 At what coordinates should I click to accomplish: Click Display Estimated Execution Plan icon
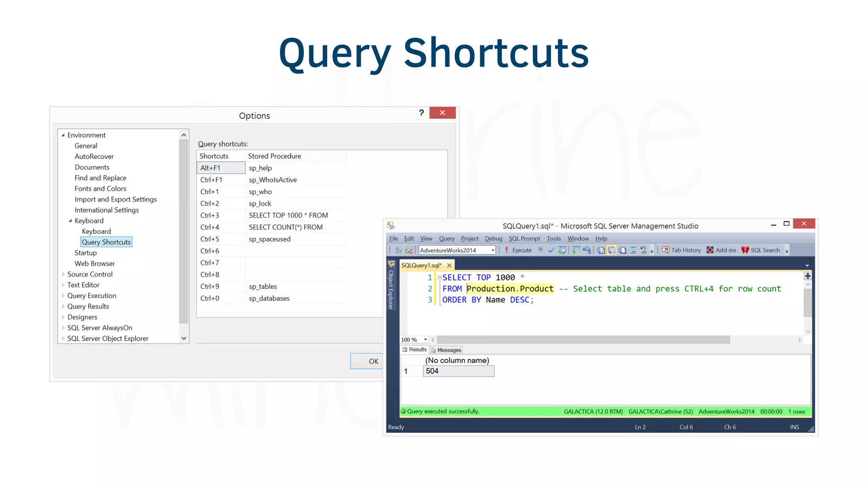pyautogui.click(x=562, y=250)
